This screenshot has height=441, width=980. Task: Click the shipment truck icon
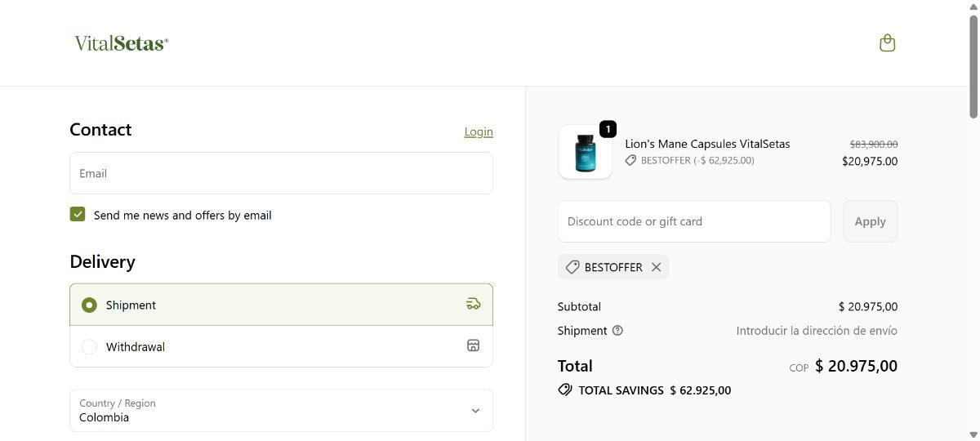pyautogui.click(x=473, y=304)
